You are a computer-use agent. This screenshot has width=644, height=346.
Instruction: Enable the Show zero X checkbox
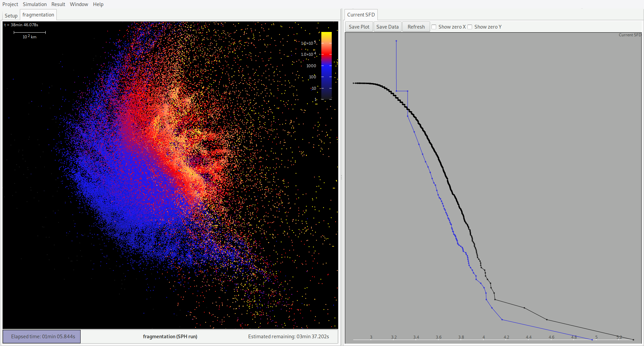434,27
